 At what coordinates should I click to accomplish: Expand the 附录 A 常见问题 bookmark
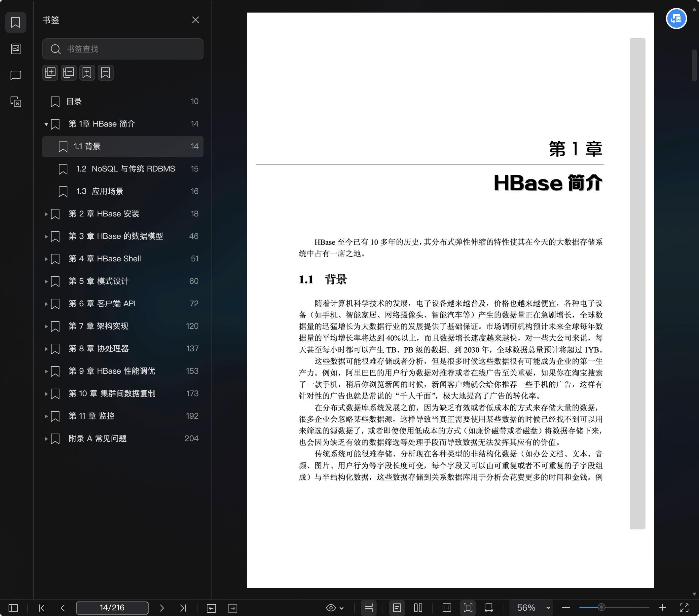point(46,439)
